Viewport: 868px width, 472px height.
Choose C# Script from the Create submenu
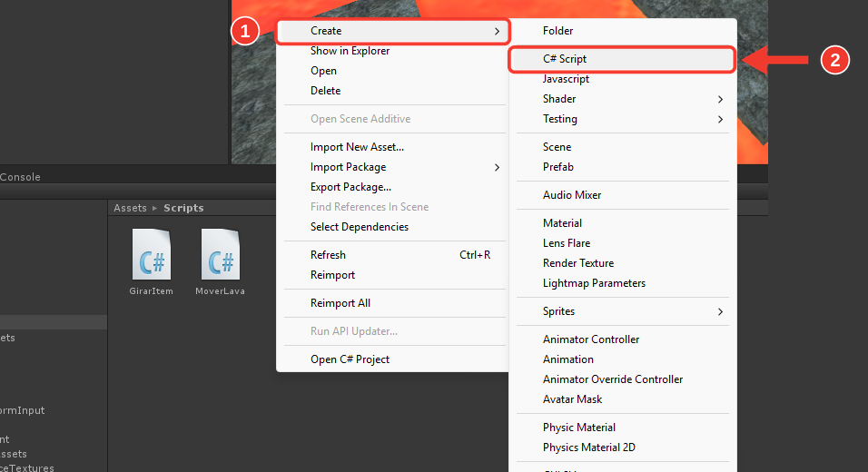pos(622,59)
